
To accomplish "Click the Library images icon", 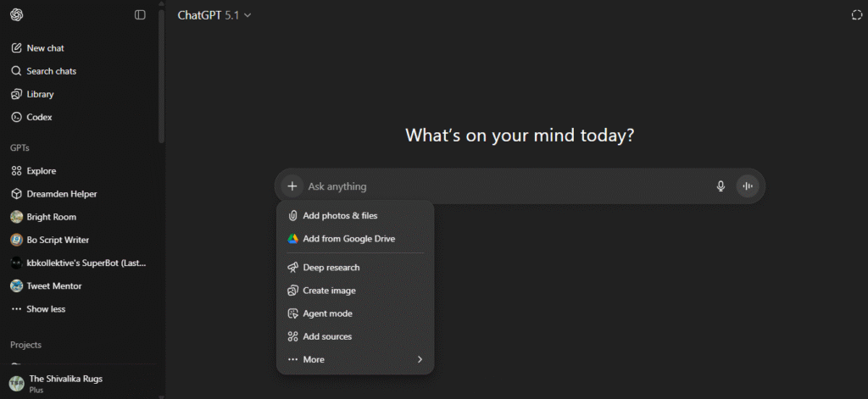I will tap(16, 94).
